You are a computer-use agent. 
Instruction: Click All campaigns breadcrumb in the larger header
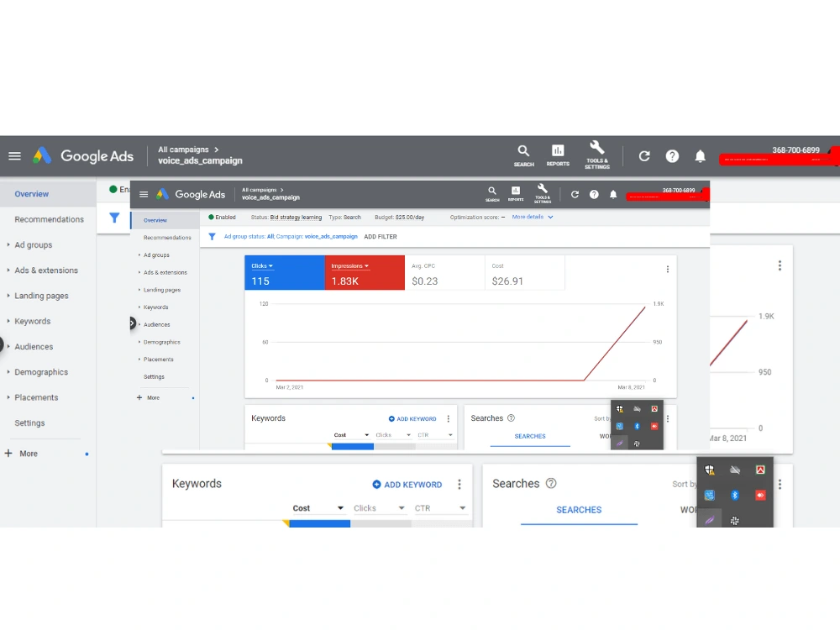click(x=183, y=150)
